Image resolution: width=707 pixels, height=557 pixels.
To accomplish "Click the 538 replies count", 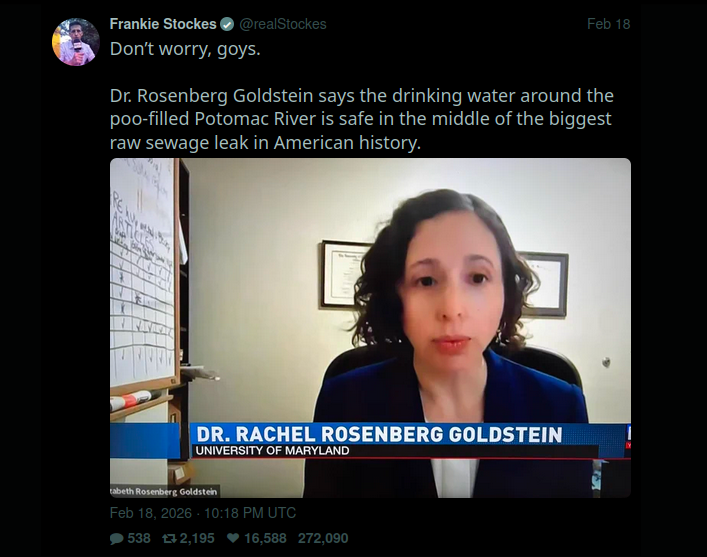I will (139, 538).
